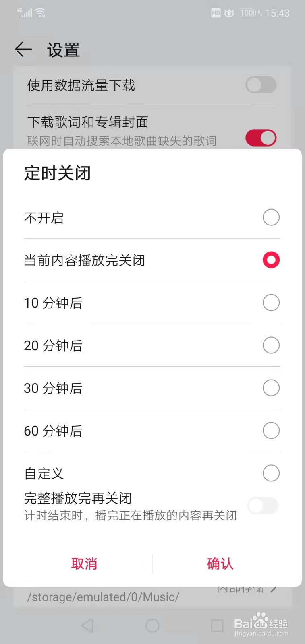Choose the 30 分钟后 timer option
305x644 pixels.
(271, 388)
